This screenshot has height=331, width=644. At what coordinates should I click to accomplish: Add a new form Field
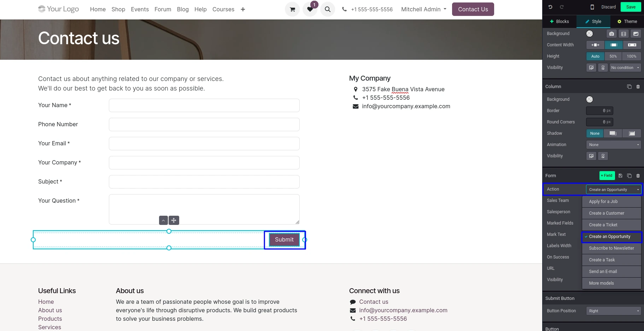607,176
